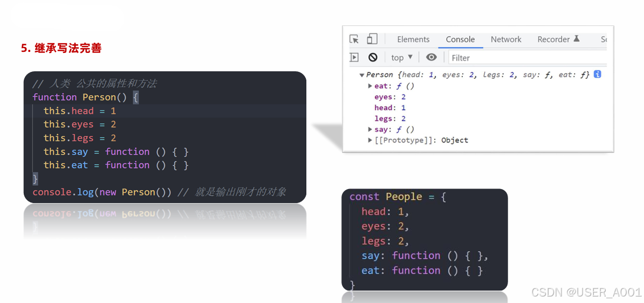The height and width of the screenshot is (303, 644).
Task: Click the 'this.eat = function' code line
Action: tap(116, 165)
